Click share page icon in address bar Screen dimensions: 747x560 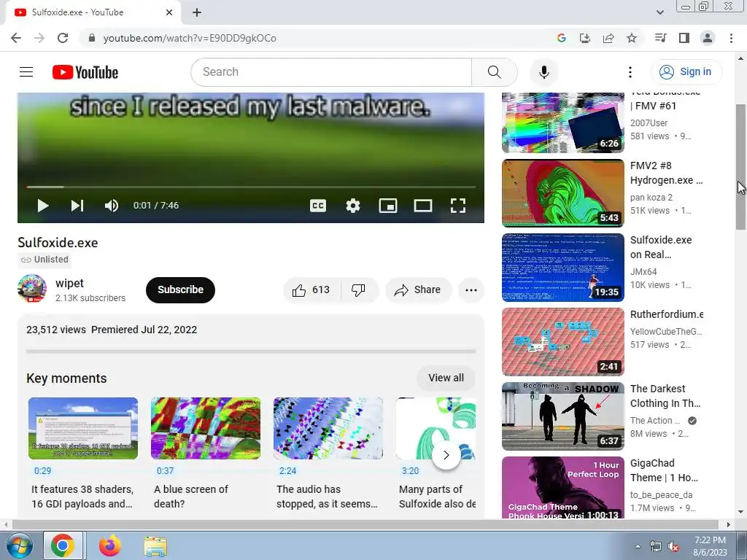[x=608, y=38]
